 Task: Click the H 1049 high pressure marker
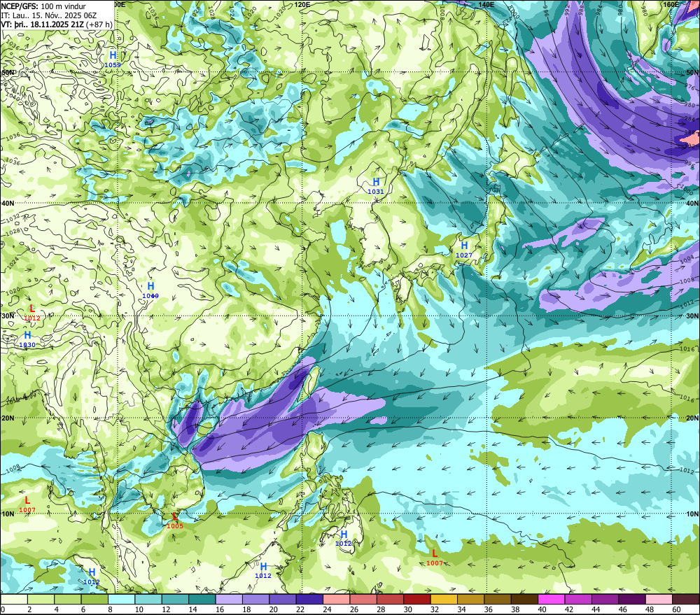pos(150,290)
